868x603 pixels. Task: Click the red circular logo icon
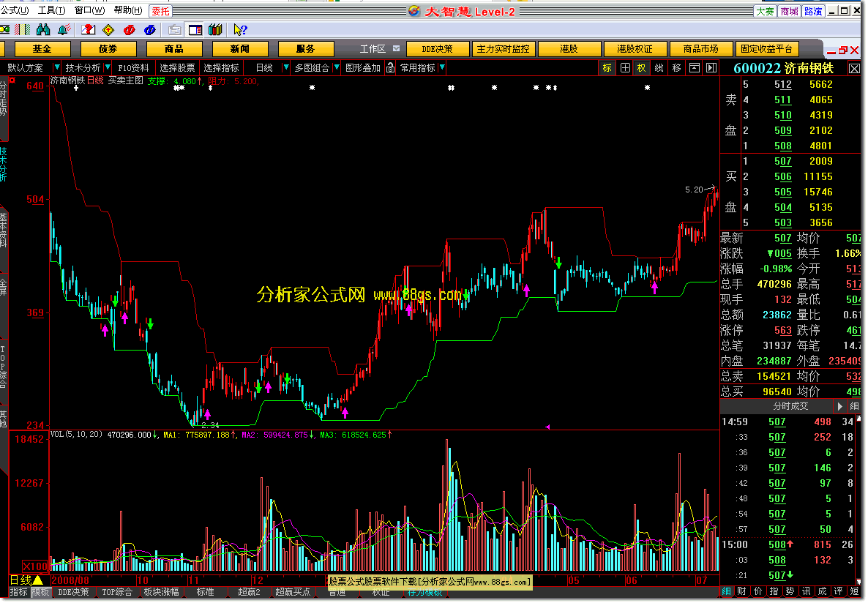point(130,30)
